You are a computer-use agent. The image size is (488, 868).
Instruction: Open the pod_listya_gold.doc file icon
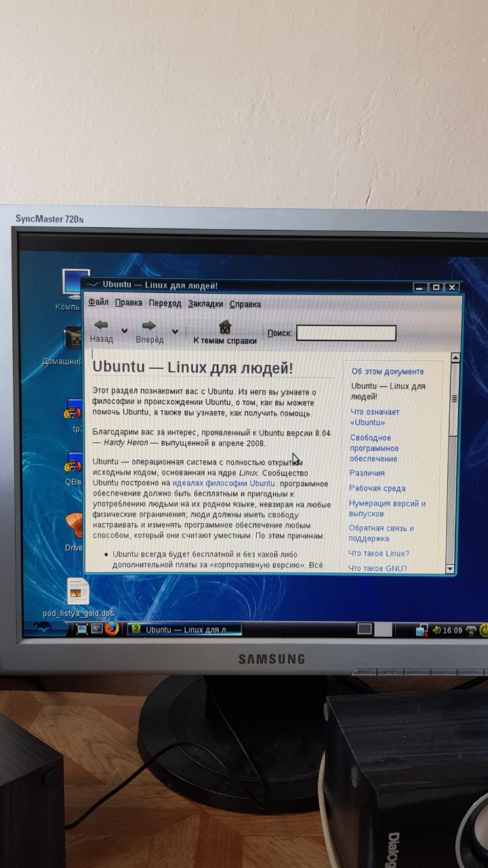click(x=77, y=592)
